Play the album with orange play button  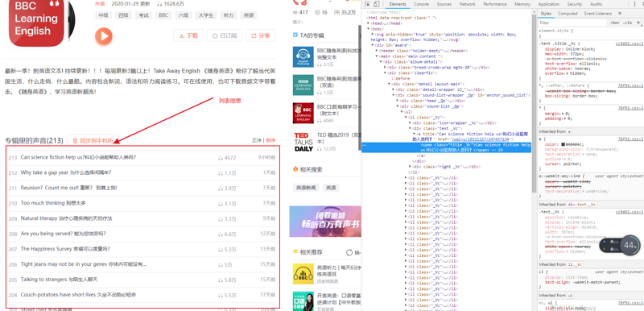(x=104, y=36)
